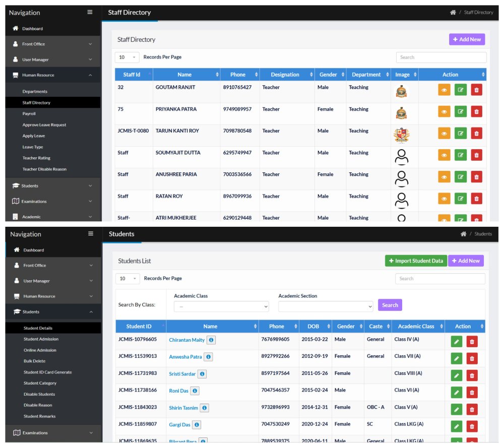Viewport: 504px width, 448px height.
Task: Expand Human Resource menu in Students window
Action: [53, 296]
